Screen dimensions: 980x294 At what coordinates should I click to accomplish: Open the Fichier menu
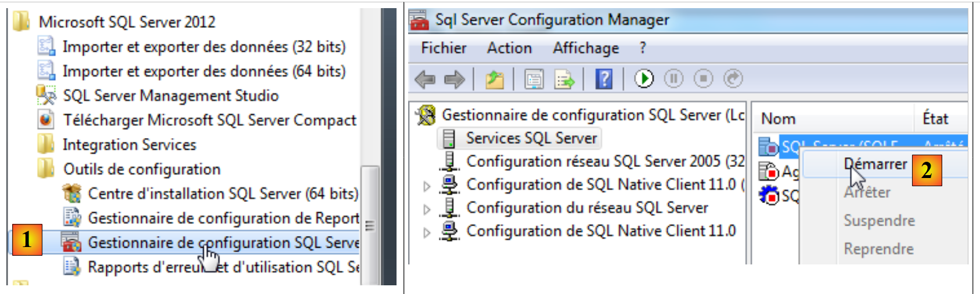(x=444, y=48)
